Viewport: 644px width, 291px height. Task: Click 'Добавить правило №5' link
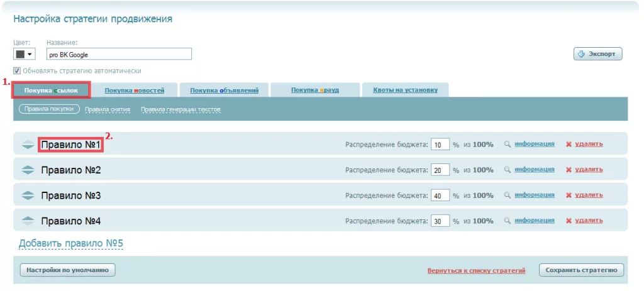pyautogui.click(x=71, y=243)
